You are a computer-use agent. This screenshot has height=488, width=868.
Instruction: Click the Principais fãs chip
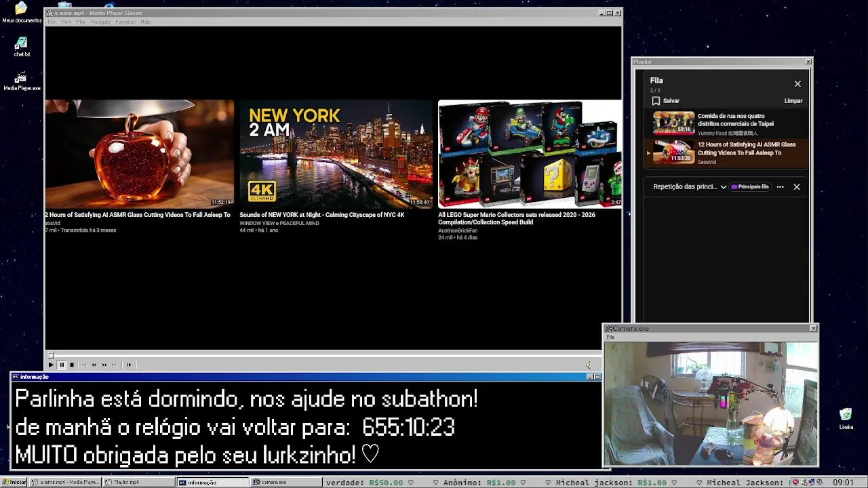(750, 187)
